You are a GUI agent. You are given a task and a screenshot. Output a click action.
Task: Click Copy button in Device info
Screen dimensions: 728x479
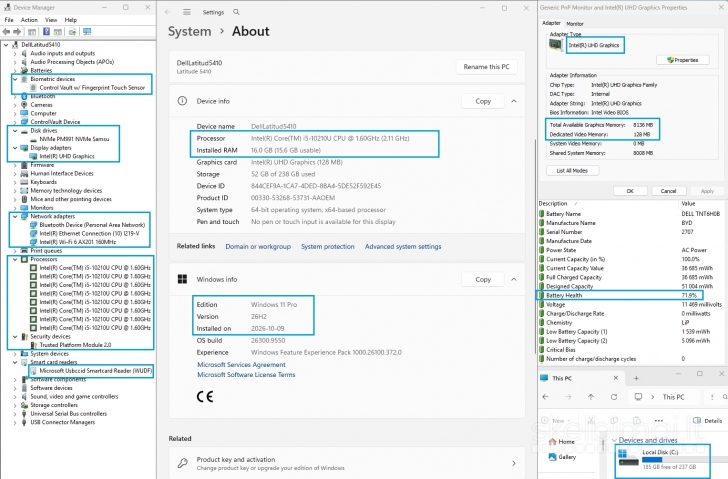tap(483, 101)
